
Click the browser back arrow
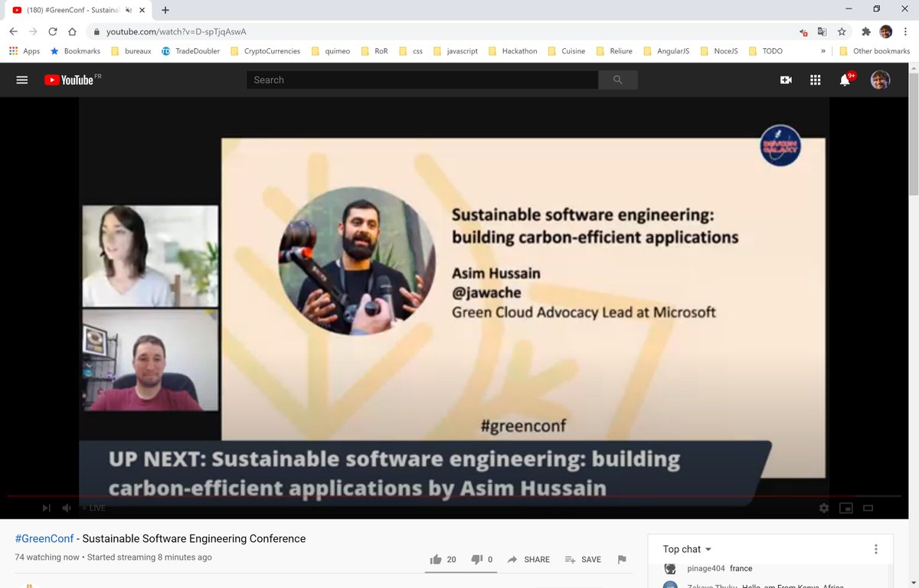pyautogui.click(x=14, y=32)
